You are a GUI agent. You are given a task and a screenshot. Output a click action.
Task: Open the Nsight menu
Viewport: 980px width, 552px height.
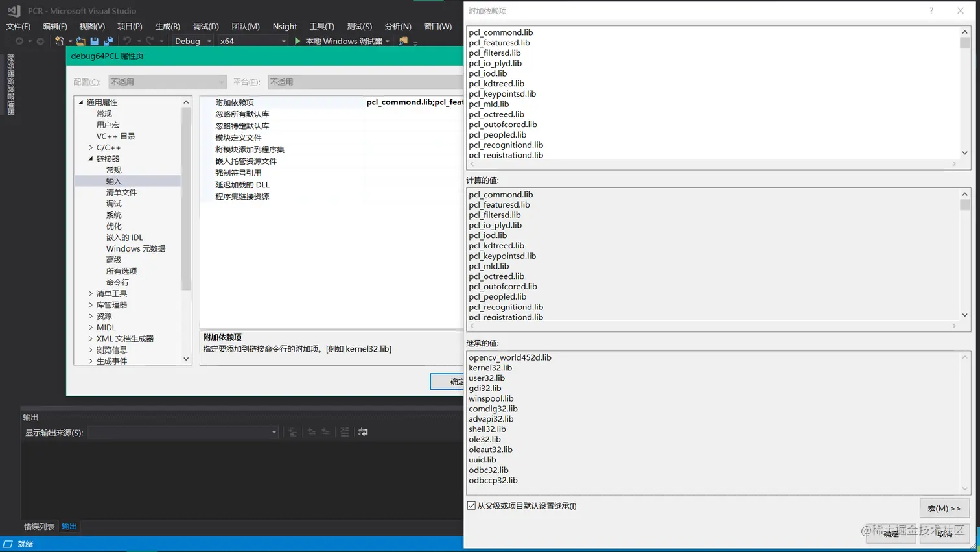(285, 26)
